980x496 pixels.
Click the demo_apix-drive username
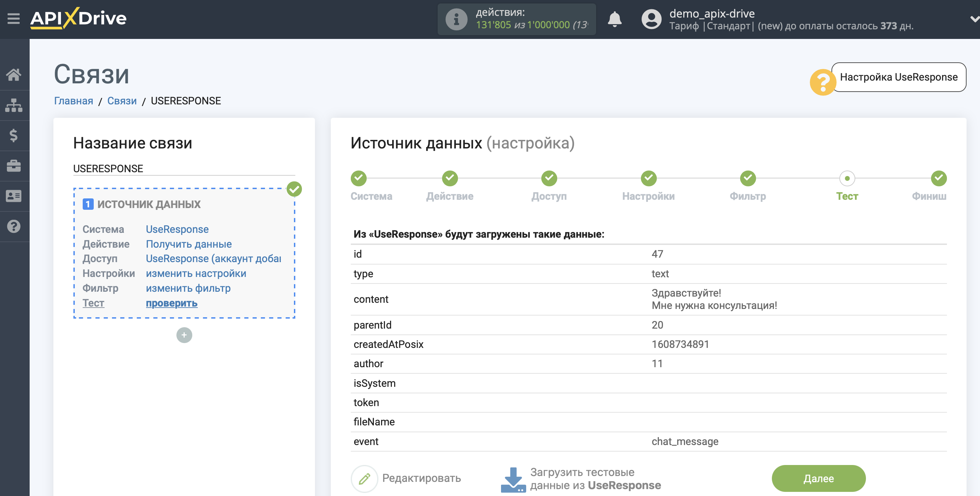pyautogui.click(x=712, y=14)
